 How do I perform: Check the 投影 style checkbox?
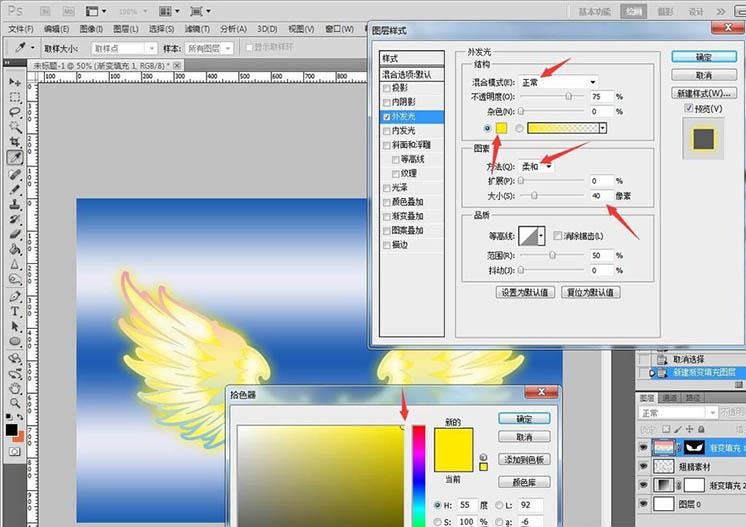[387, 88]
